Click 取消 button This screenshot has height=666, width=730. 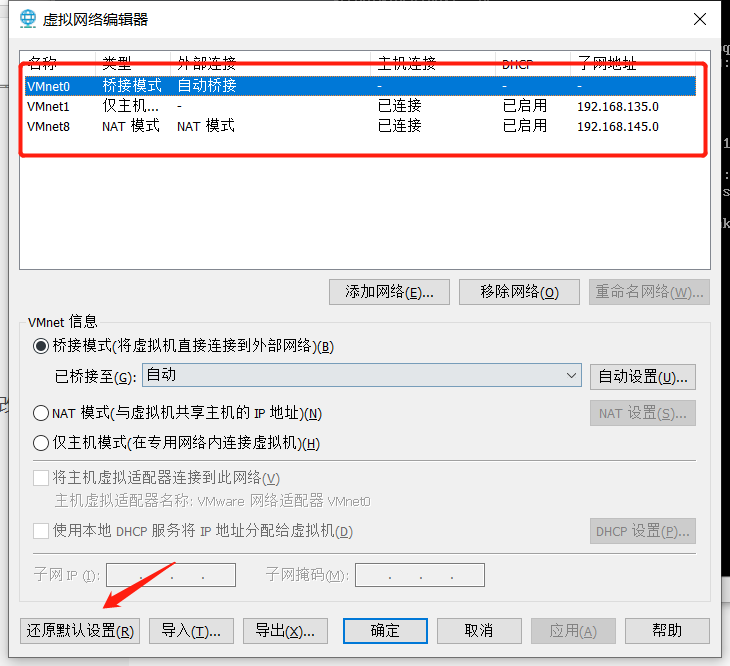pos(479,631)
